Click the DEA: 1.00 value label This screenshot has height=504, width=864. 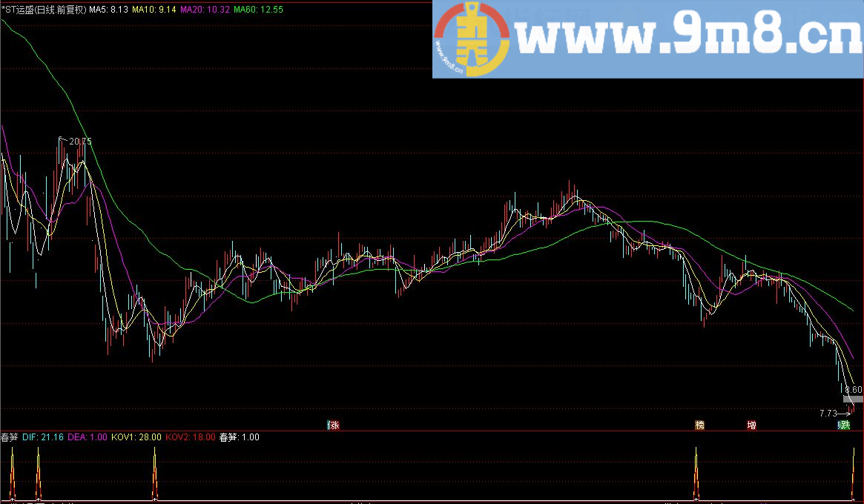click(88, 437)
